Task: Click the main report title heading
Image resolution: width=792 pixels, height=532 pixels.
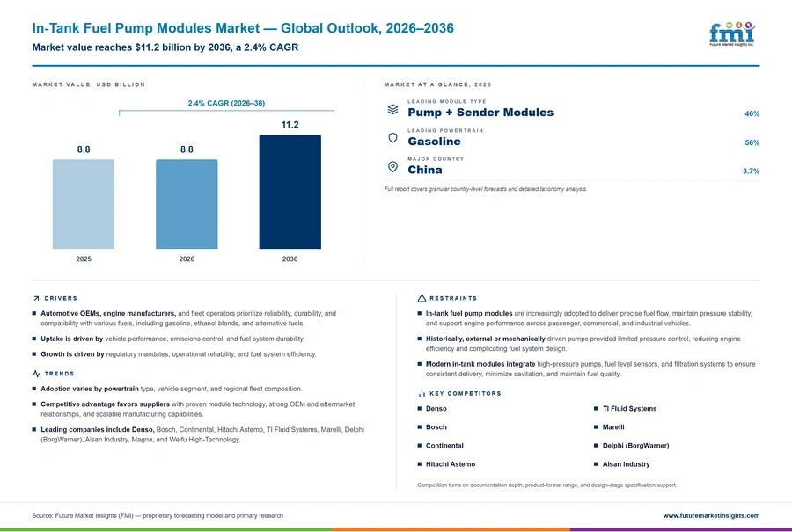Action: point(243,28)
